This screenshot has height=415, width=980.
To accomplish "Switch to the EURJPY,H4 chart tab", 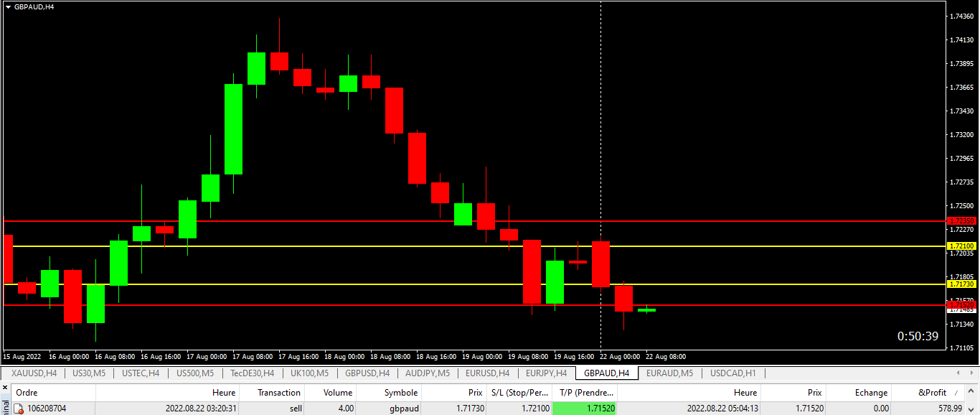I will point(546,373).
